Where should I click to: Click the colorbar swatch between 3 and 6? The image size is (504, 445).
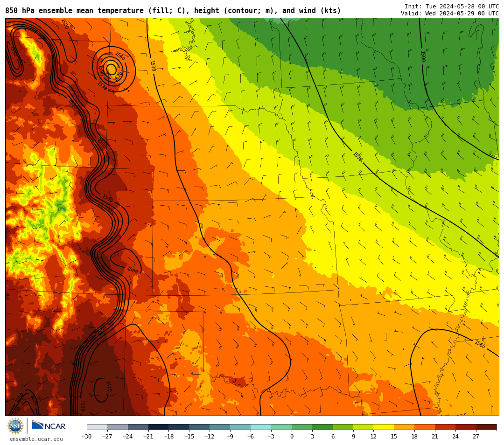[322, 427]
